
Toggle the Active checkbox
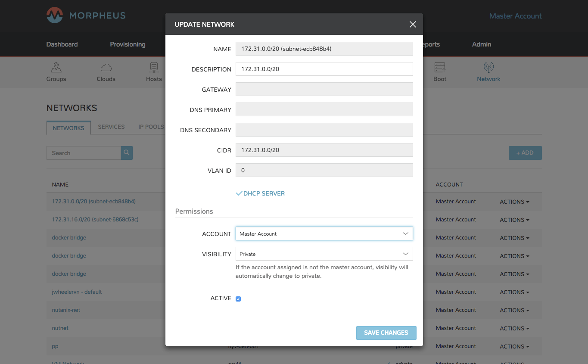point(238,299)
